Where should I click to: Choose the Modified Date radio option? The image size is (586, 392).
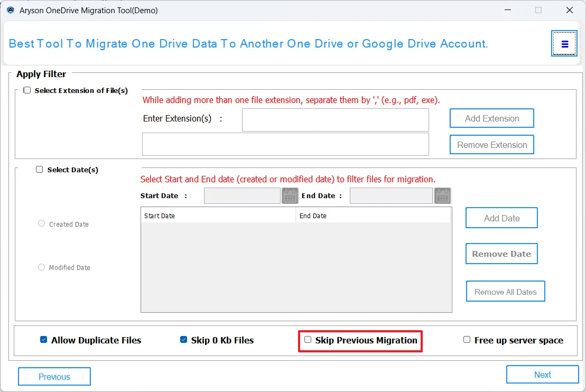(42, 267)
